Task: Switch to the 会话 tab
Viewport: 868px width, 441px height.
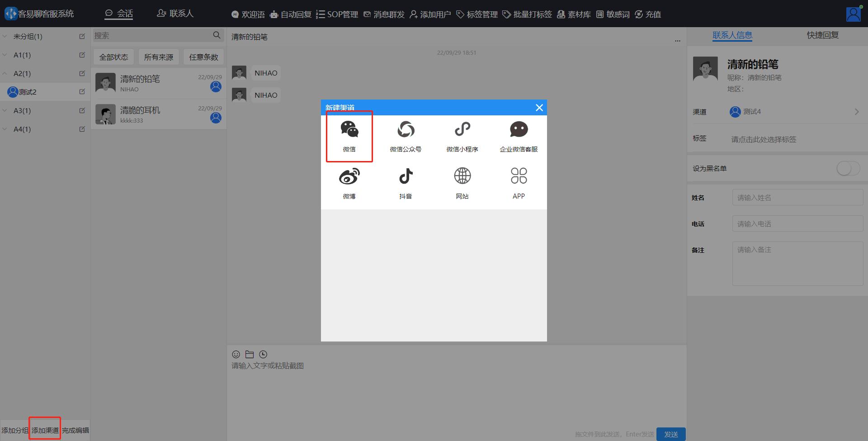Action: (119, 14)
